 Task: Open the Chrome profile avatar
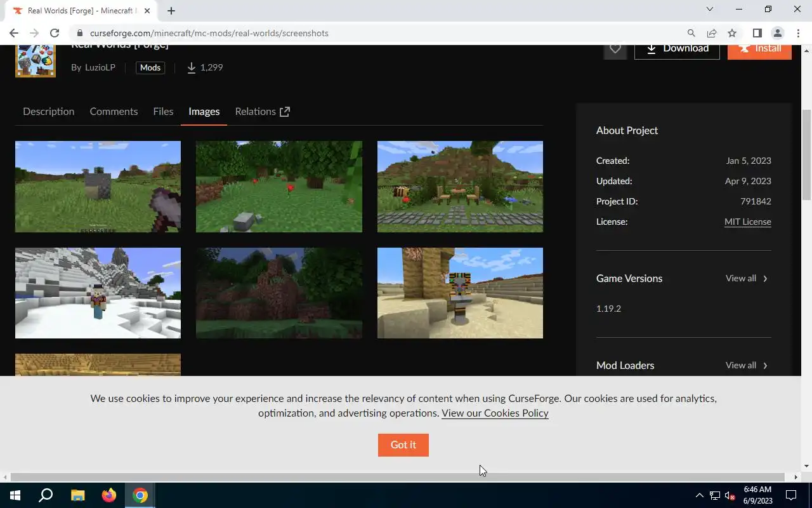pyautogui.click(x=777, y=33)
